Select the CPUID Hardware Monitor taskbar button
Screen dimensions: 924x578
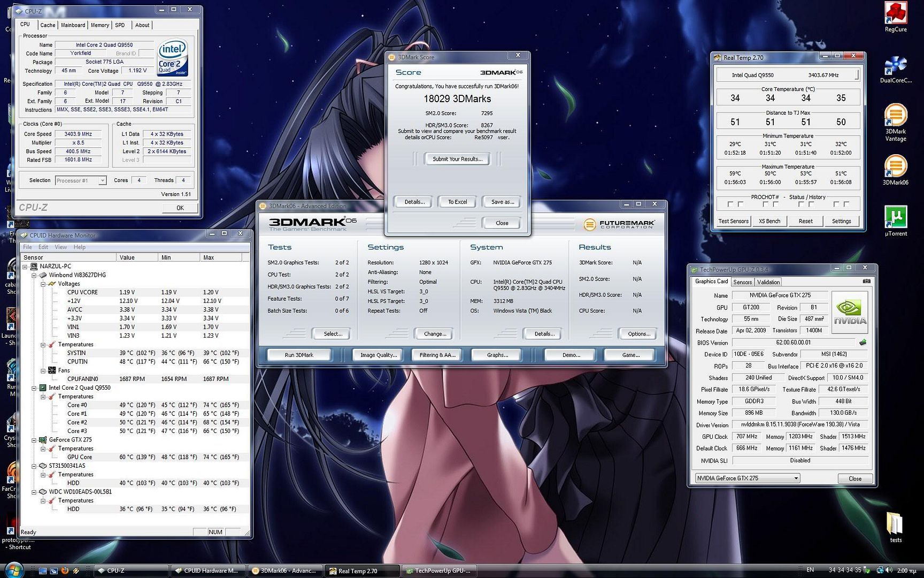click(209, 571)
